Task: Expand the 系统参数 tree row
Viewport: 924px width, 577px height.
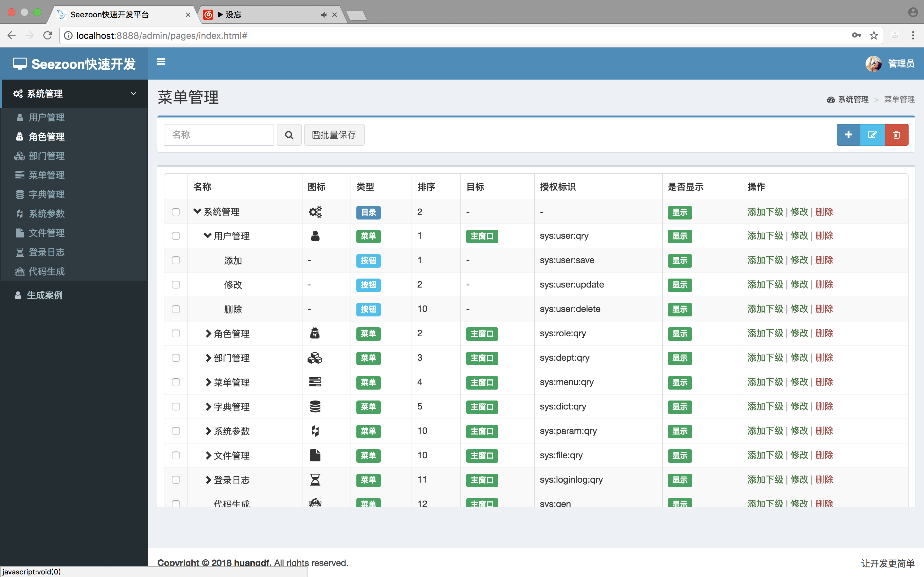Action: click(208, 431)
